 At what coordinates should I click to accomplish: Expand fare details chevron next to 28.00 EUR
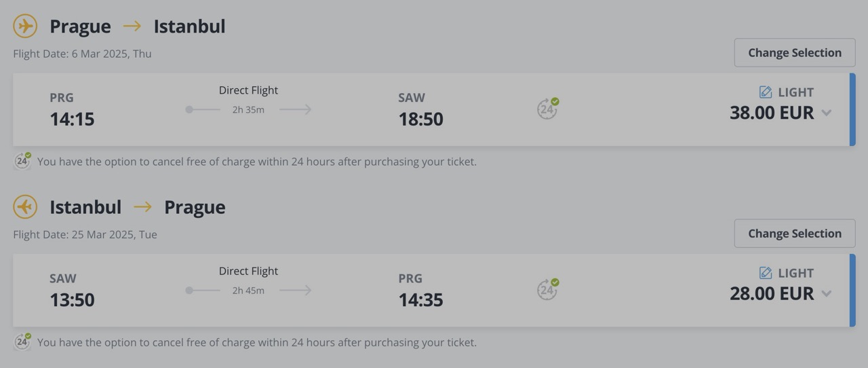[x=826, y=293]
